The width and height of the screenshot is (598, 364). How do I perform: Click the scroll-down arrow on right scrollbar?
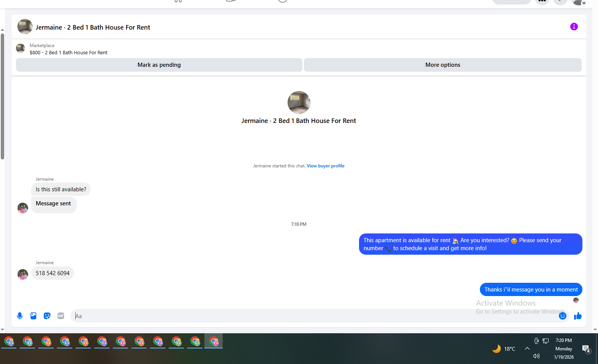click(x=595, y=330)
